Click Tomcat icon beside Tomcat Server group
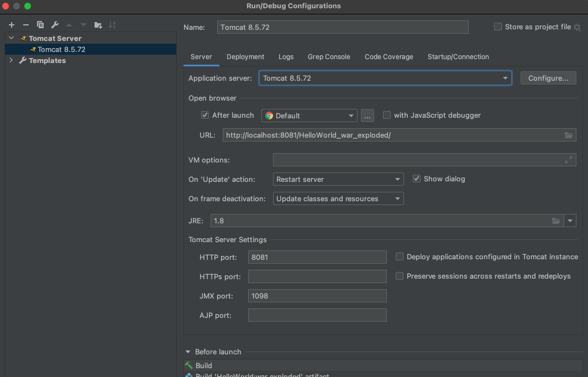This screenshot has width=588, height=377. tap(23, 38)
